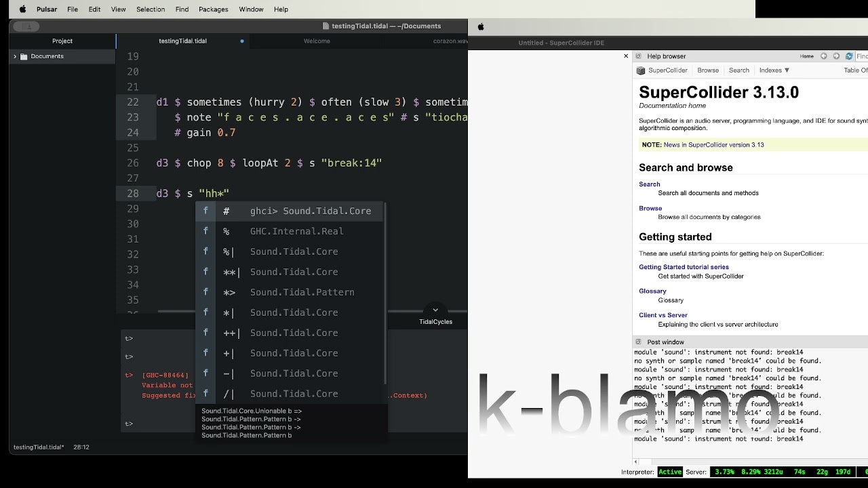
Task: Open Search in help navigation bar
Action: (x=739, y=70)
